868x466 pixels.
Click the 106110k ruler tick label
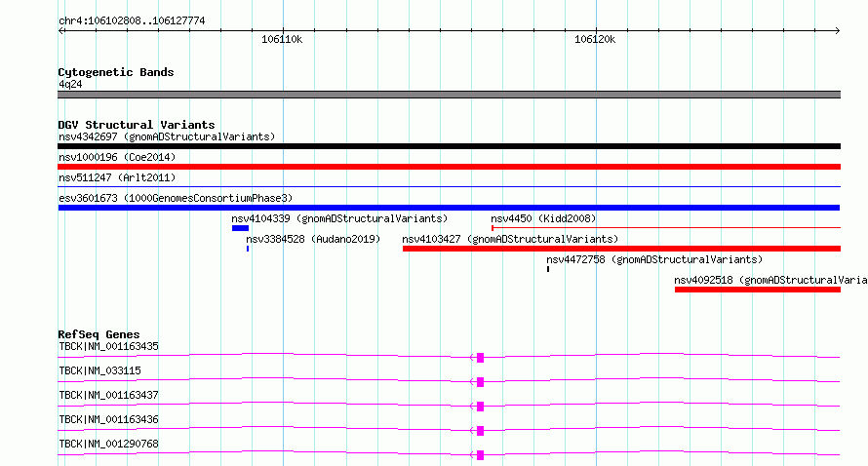pyautogui.click(x=282, y=39)
